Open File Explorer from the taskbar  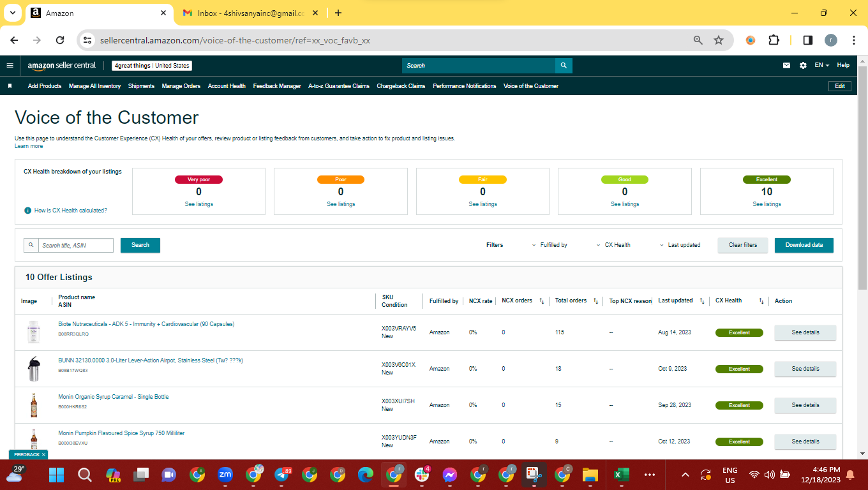click(x=590, y=475)
